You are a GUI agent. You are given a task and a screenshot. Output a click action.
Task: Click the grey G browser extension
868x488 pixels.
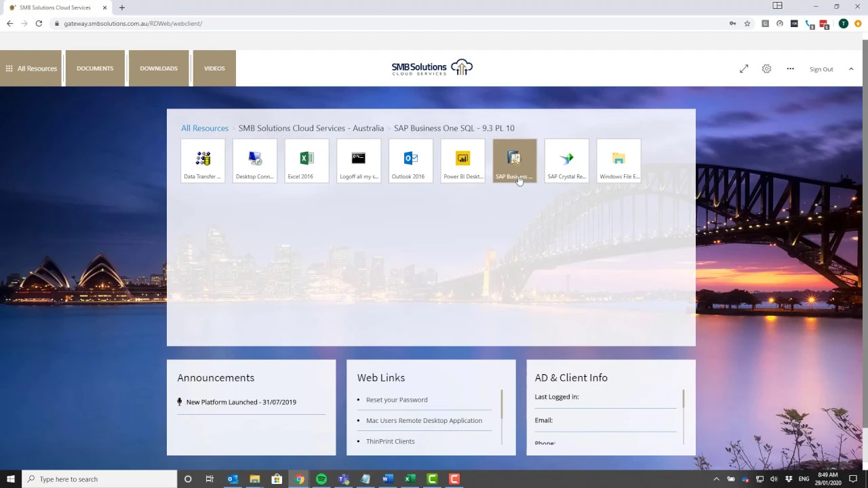pos(766,24)
